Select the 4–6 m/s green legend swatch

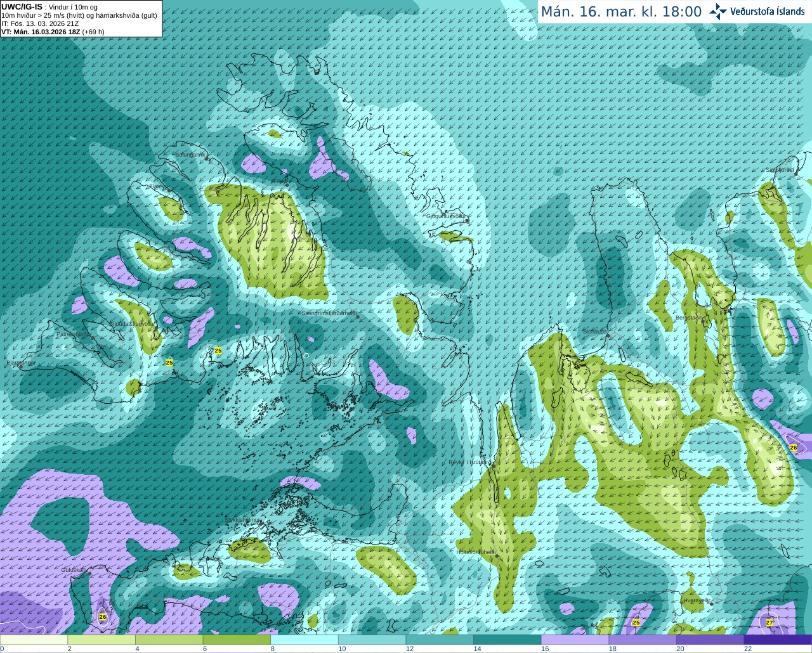pos(169,640)
